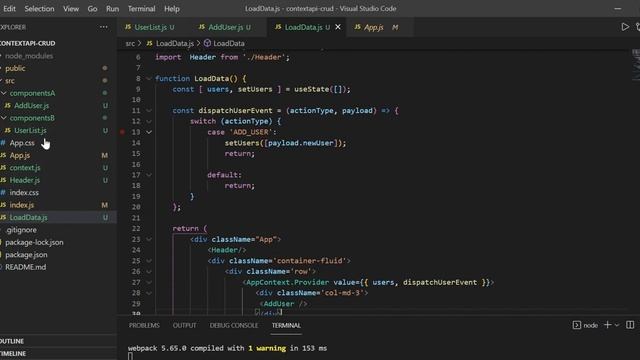Collapse case ADD_USER fold at line 13

click(x=149, y=132)
